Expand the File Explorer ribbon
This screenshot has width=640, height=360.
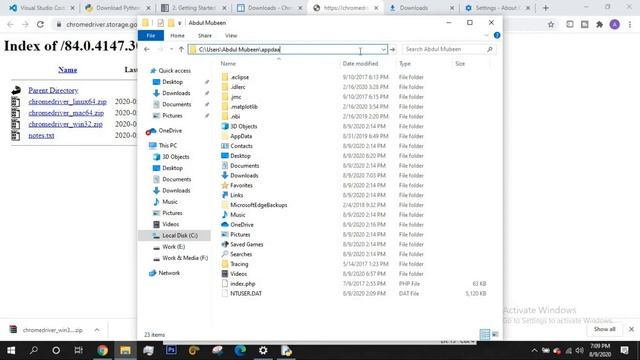[487, 36]
